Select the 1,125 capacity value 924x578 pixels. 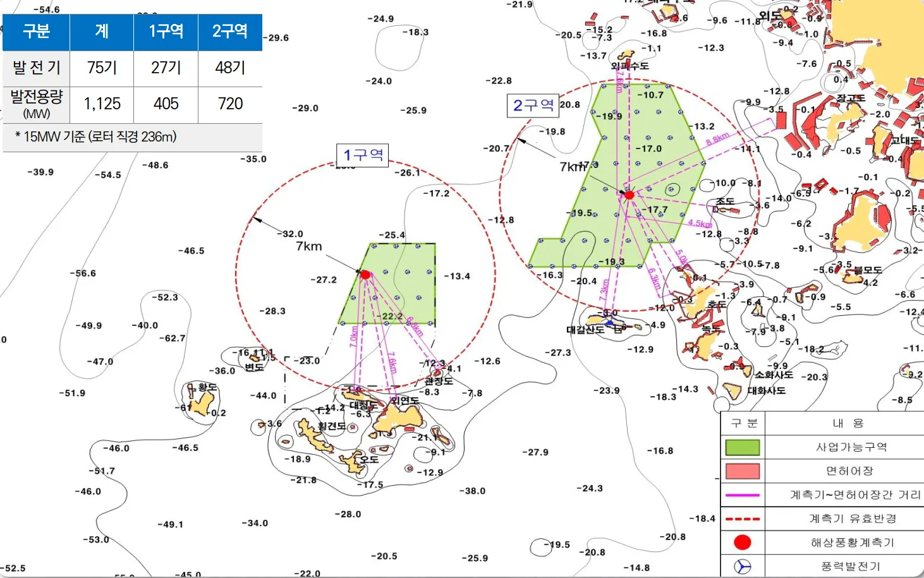pyautogui.click(x=102, y=104)
